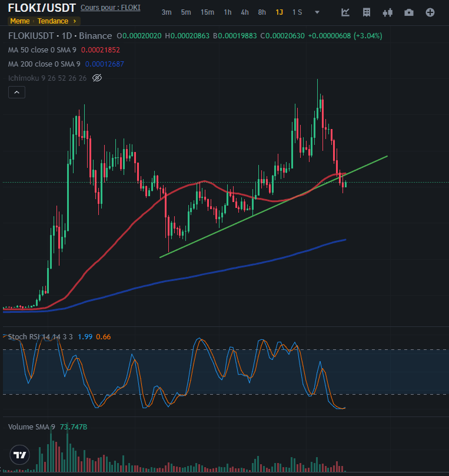
Task: Open the Tendance arrow chevron
Action: point(75,21)
